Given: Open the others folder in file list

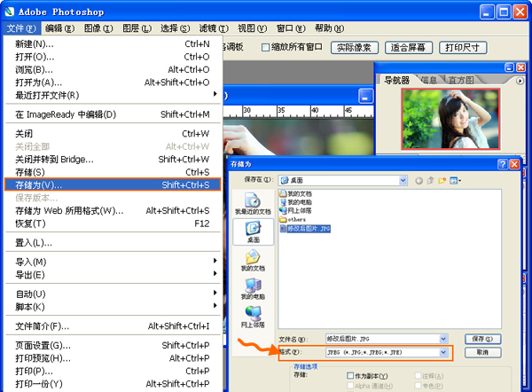Looking at the screenshot, I should [293, 220].
